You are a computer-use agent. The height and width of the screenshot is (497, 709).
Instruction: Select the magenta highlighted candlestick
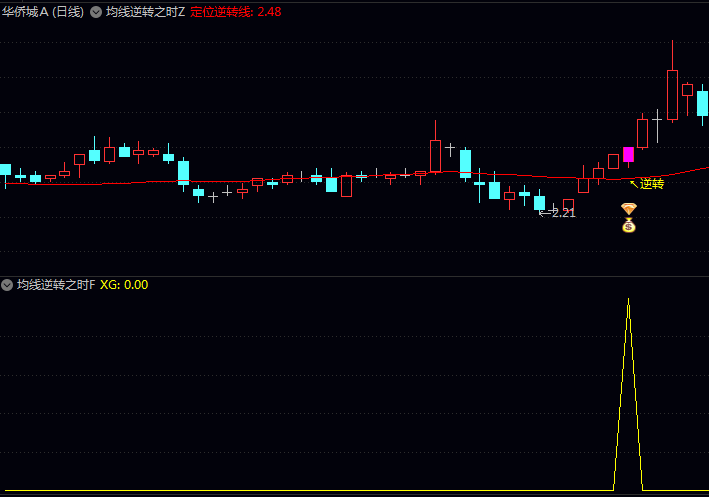pyautogui.click(x=629, y=155)
